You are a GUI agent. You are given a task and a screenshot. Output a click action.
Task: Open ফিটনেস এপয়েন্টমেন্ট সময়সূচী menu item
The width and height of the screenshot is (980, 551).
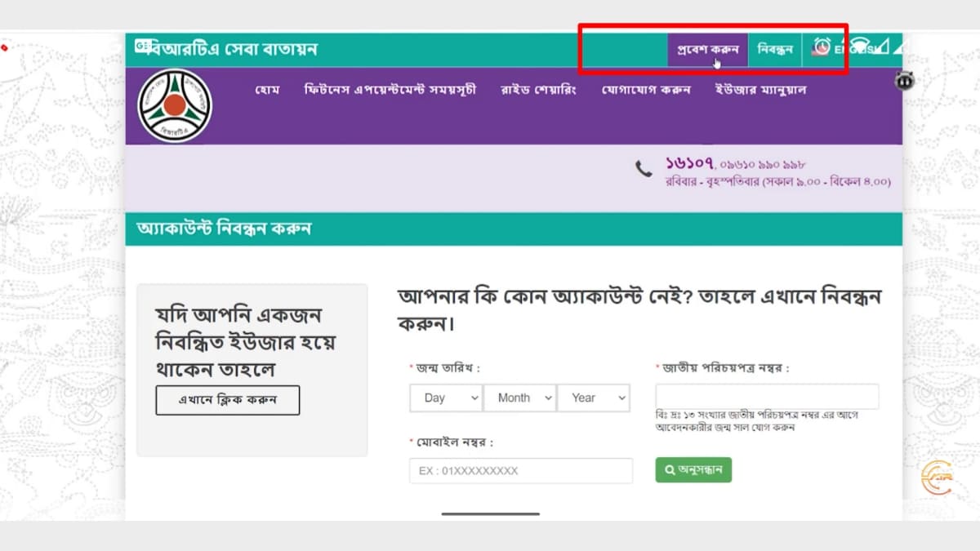point(390,90)
